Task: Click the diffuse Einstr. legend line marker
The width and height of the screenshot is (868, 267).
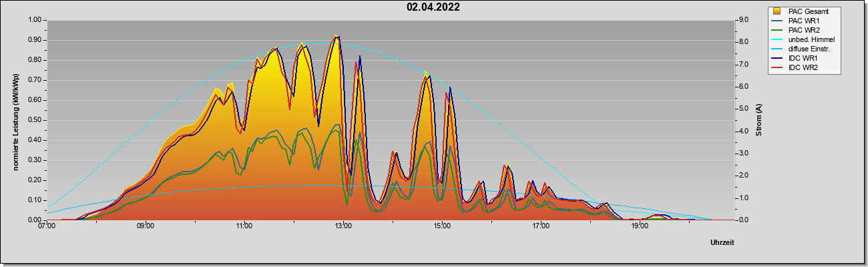Action: click(x=777, y=49)
